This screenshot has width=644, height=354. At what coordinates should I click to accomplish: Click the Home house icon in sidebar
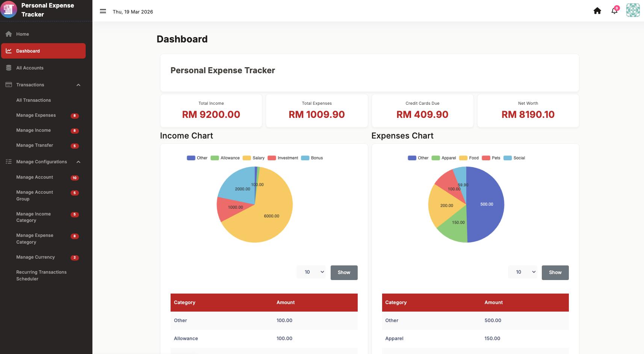pyautogui.click(x=9, y=34)
